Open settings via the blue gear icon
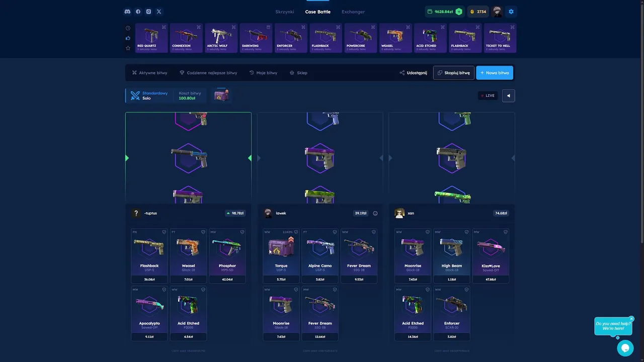This screenshot has height=362, width=644. click(x=511, y=12)
